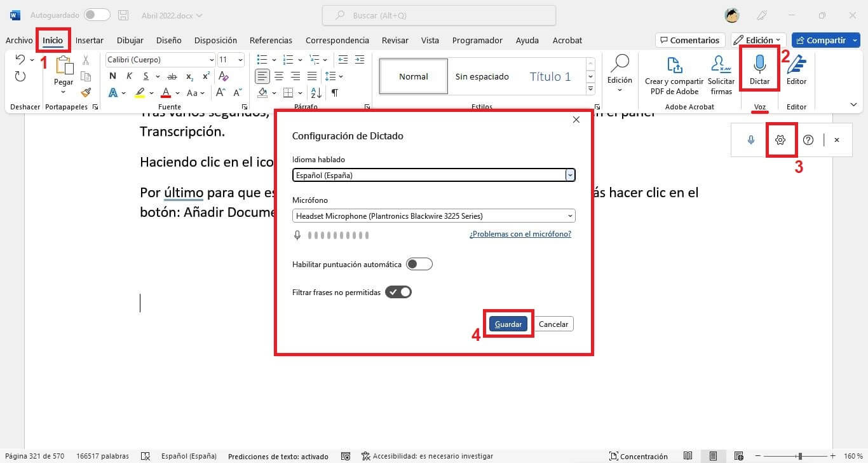Viewport: 868px width, 463px height.
Task: Show paragraph marks pilcrow icon
Action: (335, 93)
